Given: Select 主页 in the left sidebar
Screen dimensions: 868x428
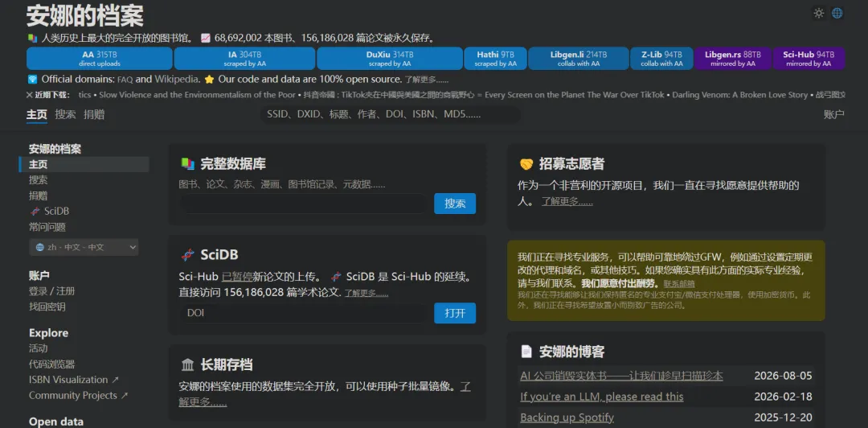Looking at the screenshot, I should 84,165.
